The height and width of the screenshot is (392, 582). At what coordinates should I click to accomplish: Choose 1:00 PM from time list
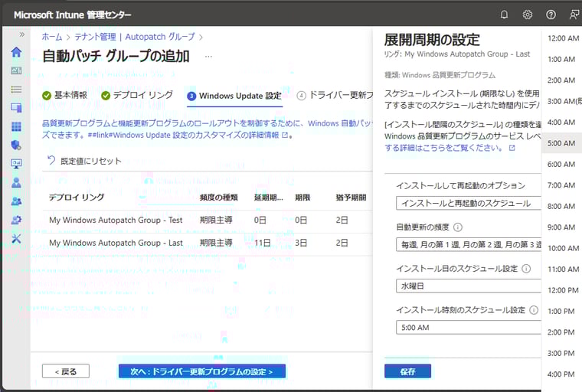click(562, 311)
